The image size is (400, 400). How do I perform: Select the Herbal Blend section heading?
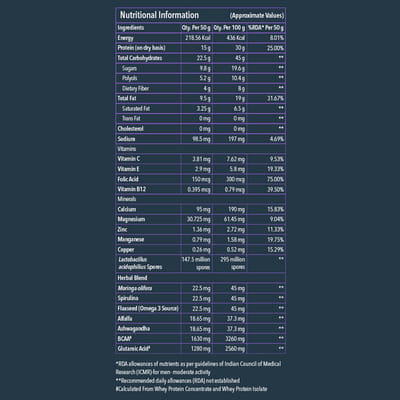click(132, 278)
